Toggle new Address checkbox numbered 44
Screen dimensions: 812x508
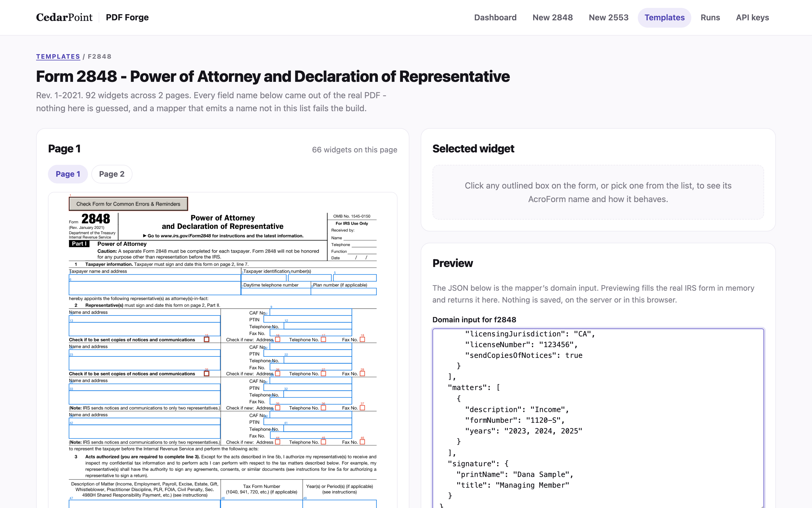pyautogui.click(x=277, y=442)
